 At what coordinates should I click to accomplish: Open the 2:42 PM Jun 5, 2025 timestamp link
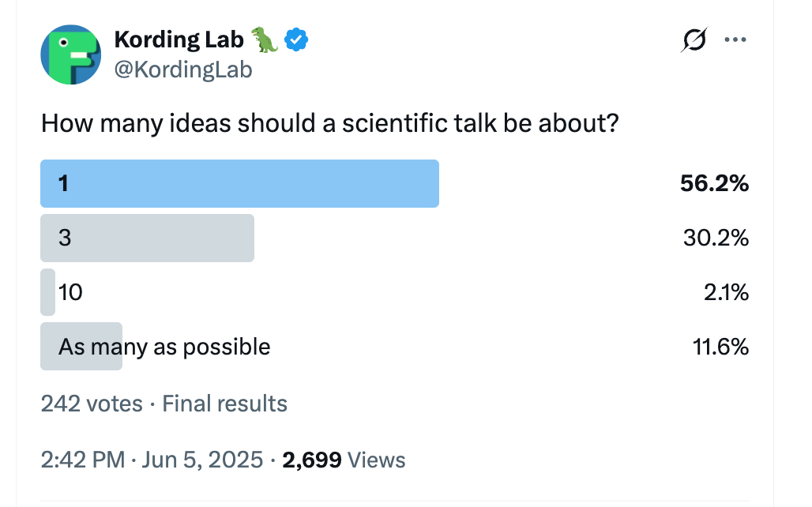click(151, 460)
